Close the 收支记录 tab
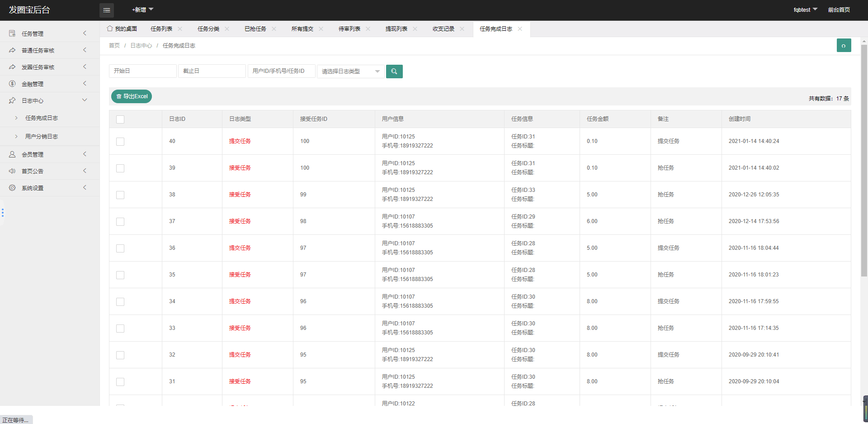 [462, 29]
